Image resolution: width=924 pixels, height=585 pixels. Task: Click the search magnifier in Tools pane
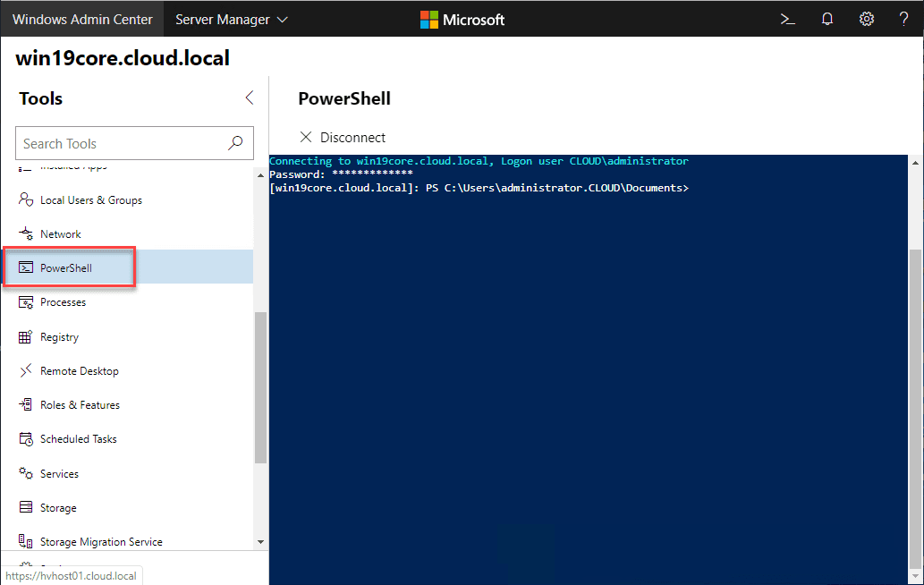click(234, 142)
